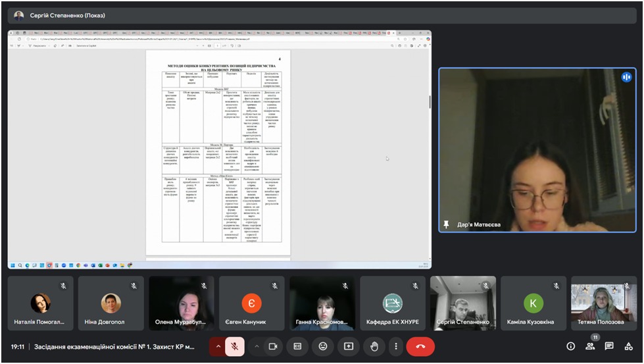Leave the call with the red button
This screenshot has height=364, width=644.
[420, 346]
